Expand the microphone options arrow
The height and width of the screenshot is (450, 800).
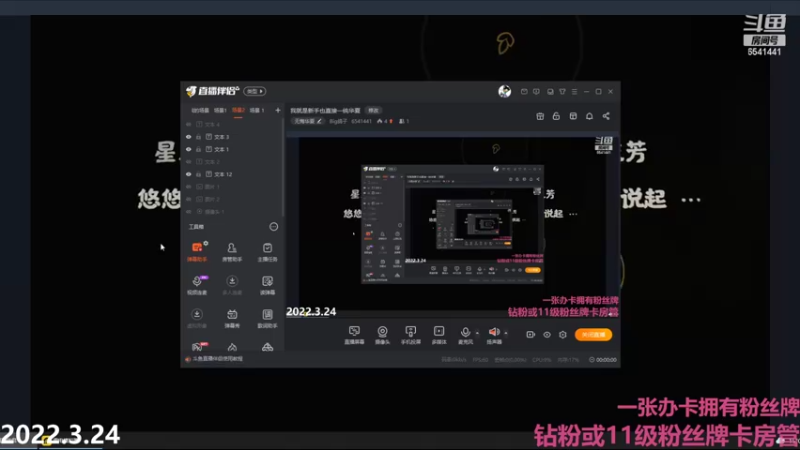coord(477,333)
